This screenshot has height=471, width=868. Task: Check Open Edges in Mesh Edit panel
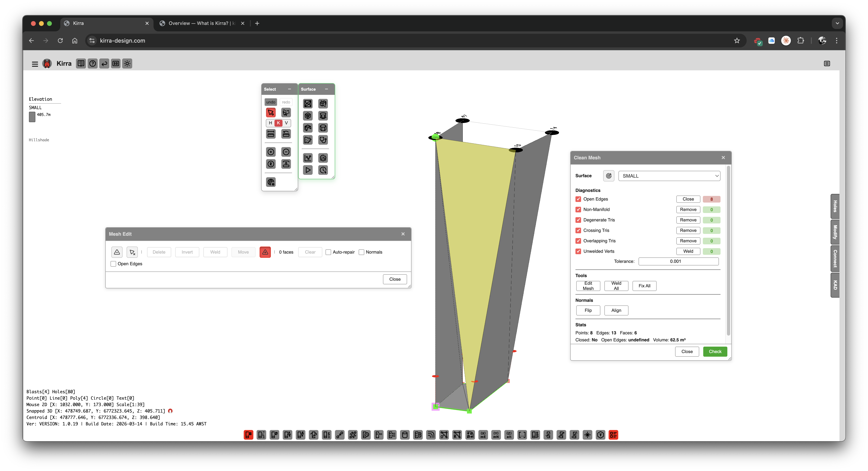[x=114, y=264]
